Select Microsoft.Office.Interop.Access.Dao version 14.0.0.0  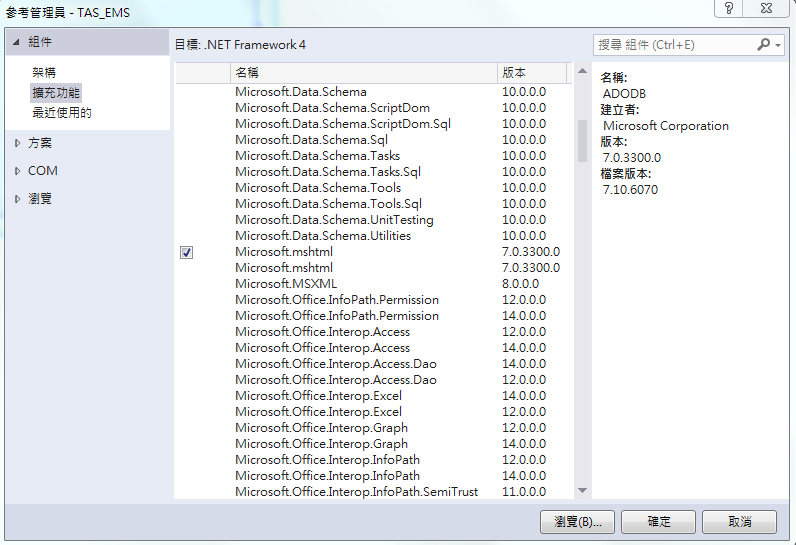click(x=374, y=364)
